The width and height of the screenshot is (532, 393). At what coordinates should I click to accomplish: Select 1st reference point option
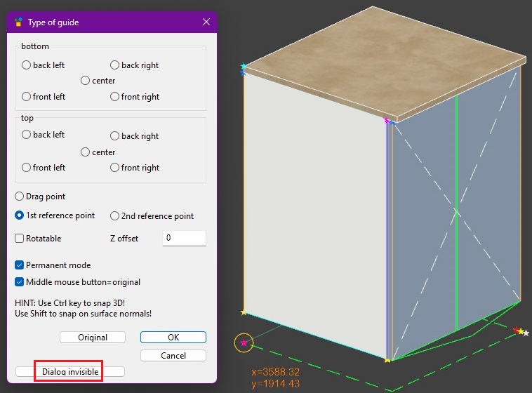[20, 215]
